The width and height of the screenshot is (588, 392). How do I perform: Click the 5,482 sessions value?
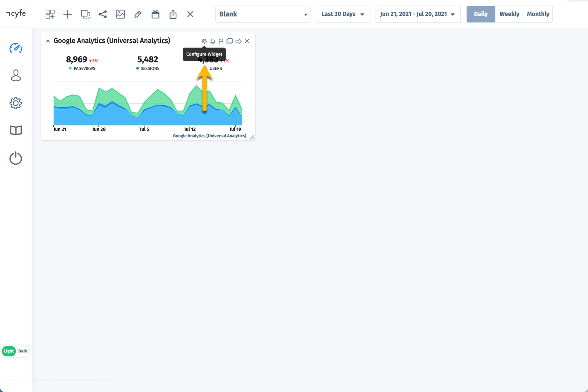click(148, 60)
